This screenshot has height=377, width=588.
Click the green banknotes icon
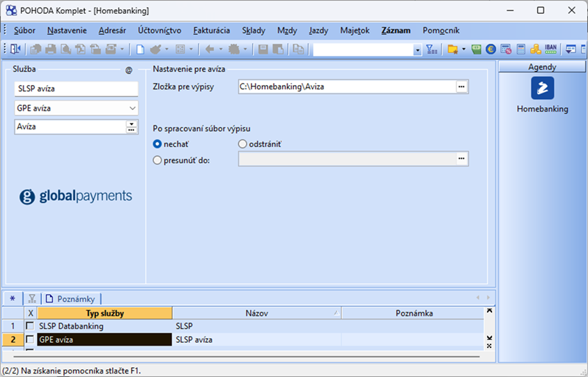pyautogui.click(x=477, y=49)
